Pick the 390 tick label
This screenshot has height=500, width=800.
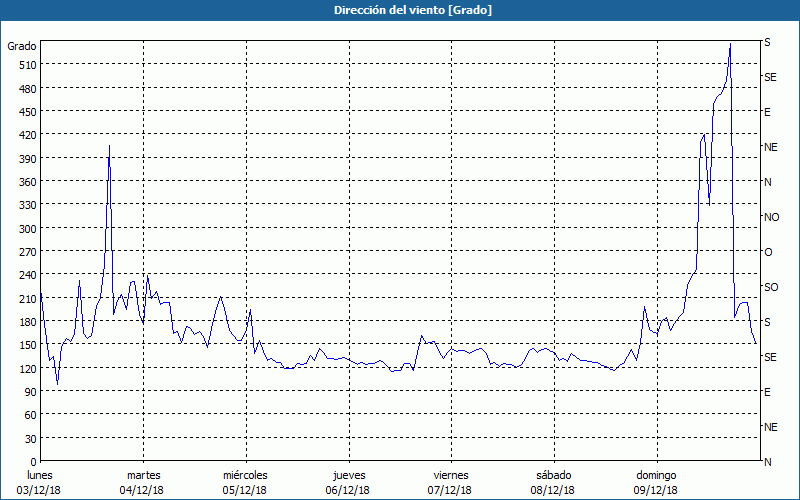coord(27,159)
